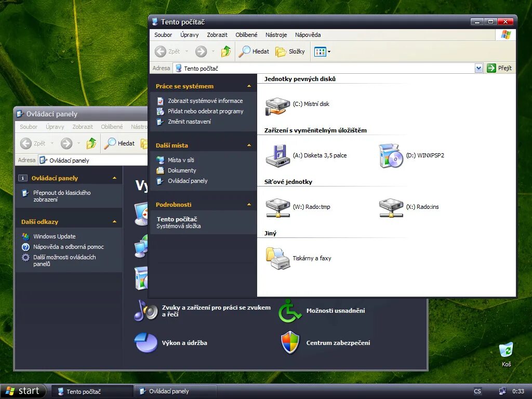The image size is (532, 399).
Task: Click Další možnosti ovládacích panelů link
Action: [x=64, y=261]
